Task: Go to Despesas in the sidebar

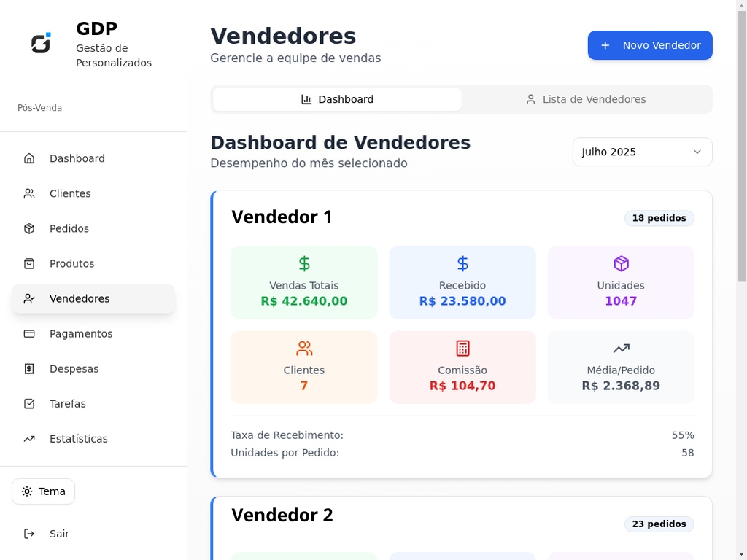Action: click(x=93, y=368)
